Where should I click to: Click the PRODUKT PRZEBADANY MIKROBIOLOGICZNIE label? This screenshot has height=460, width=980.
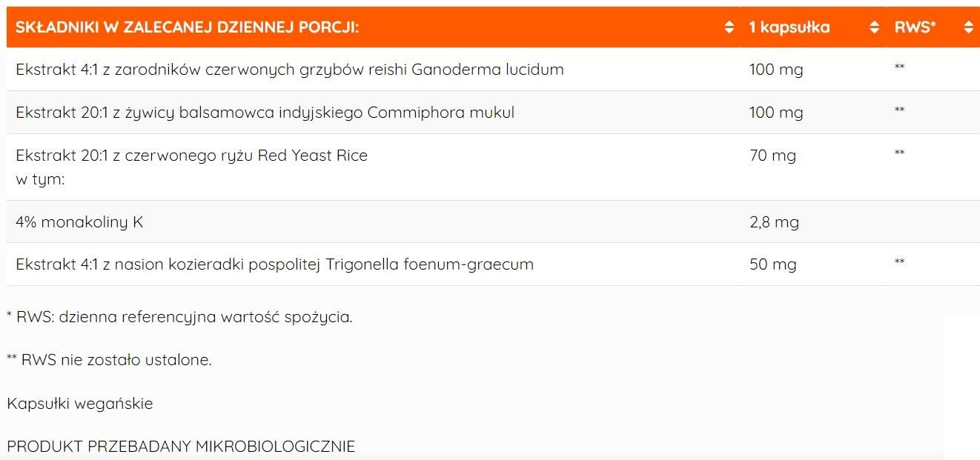point(182,447)
